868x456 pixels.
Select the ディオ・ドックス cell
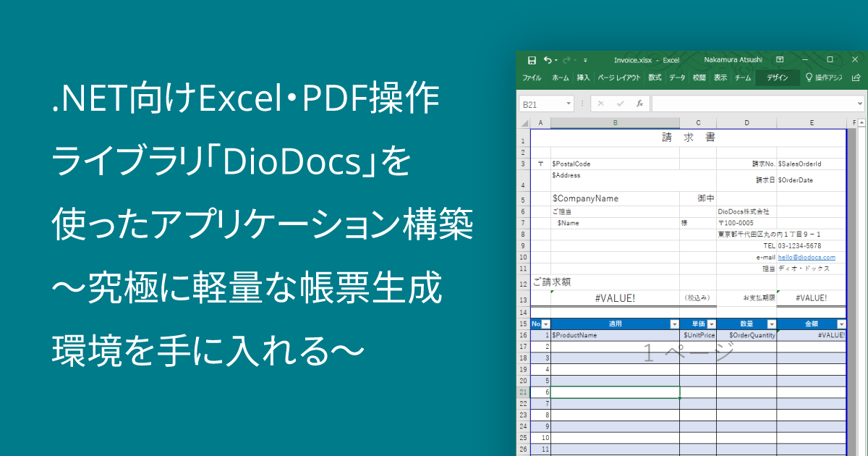pos(811,268)
